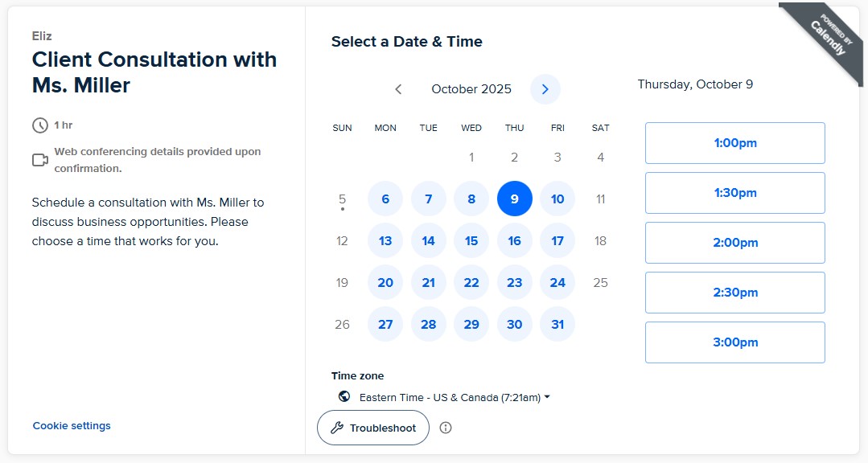Open the Troubleshoot button
The image size is (868, 463).
point(373,428)
